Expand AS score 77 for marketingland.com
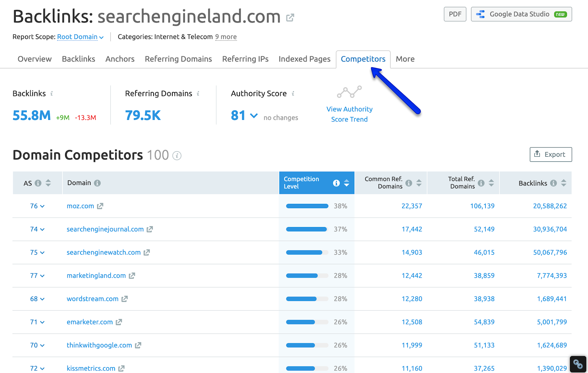The image size is (588, 373). tap(37, 276)
